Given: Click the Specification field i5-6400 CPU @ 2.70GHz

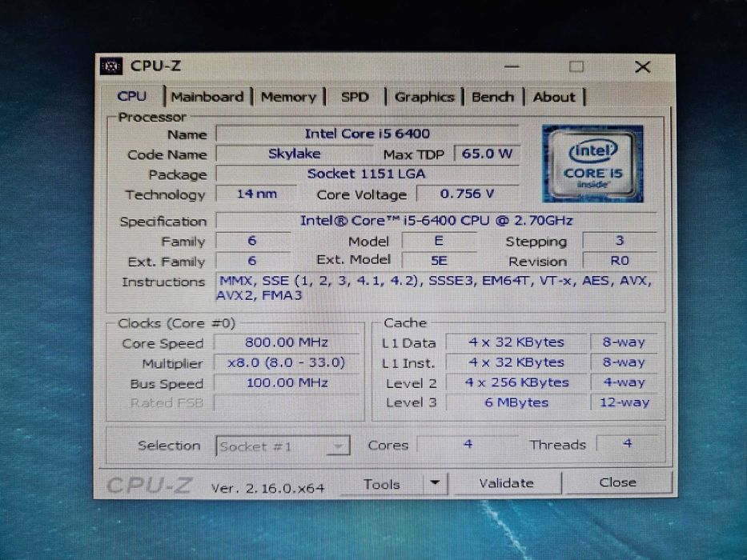Looking at the screenshot, I should point(436,221).
